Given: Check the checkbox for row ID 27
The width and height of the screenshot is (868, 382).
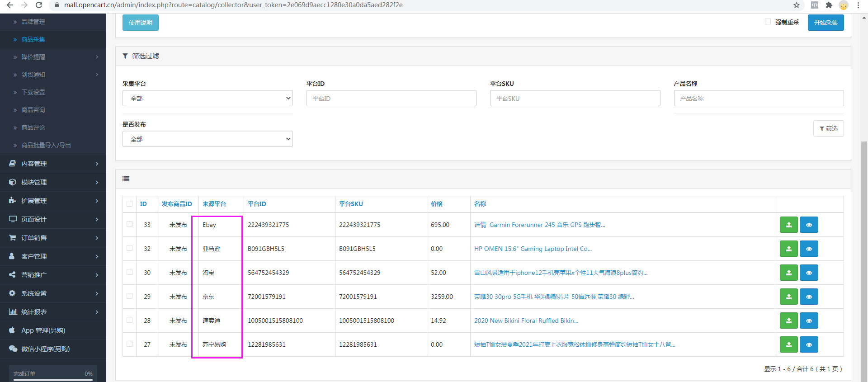Looking at the screenshot, I should 130,344.
